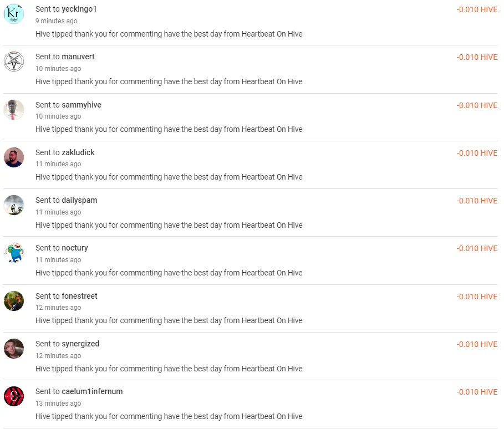
Task: Click the -0.010 HIVE amount for caelum1infernum
Action: pos(477,392)
